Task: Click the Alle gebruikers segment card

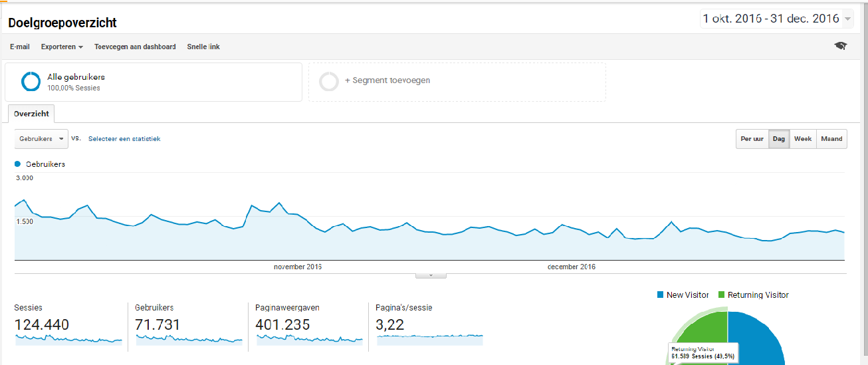Action: [x=154, y=82]
